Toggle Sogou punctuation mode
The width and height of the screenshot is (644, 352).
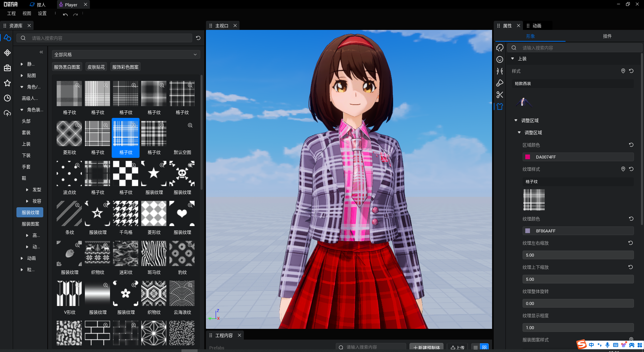(x=599, y=345)
